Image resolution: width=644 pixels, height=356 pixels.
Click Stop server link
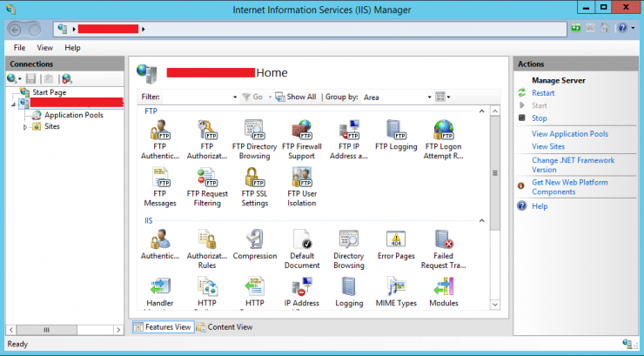540,118
